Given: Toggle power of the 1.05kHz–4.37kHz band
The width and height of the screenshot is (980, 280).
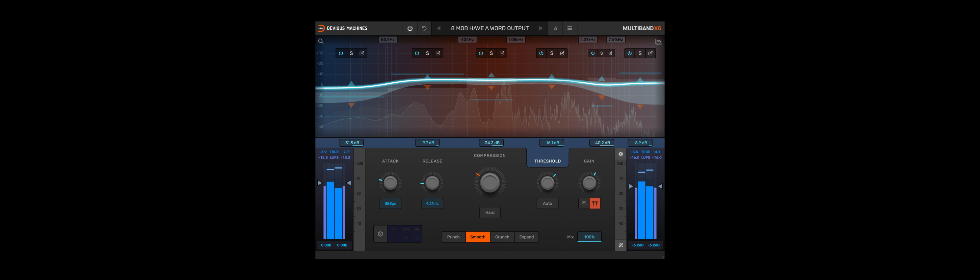Looking at the screenshot, I should pos(541,54).
